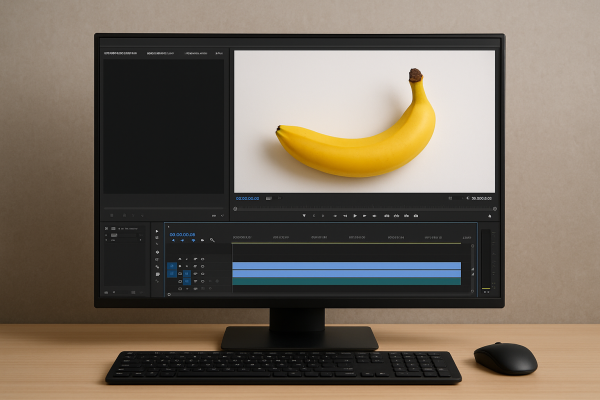Step forward one frame in Program monitor
This screenshot has width=600, height=400.
pos(365,216)
